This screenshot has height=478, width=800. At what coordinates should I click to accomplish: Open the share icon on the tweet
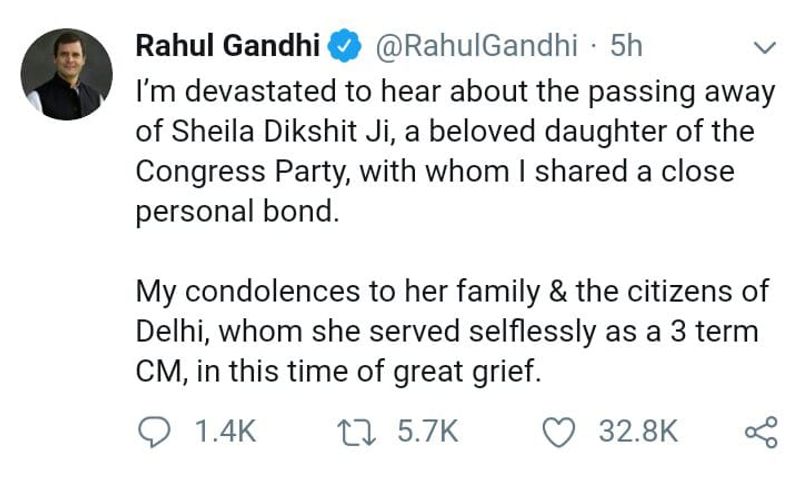[x=761, y=431]
